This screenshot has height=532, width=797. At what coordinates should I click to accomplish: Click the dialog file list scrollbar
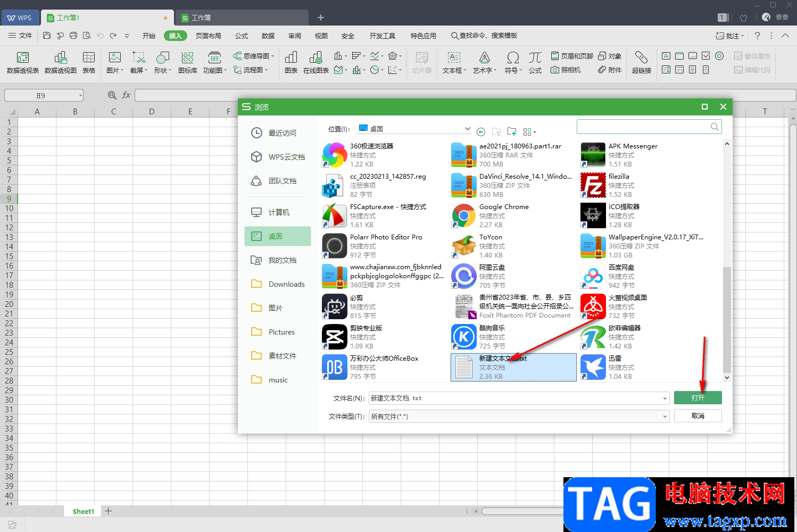click(727, 319)
